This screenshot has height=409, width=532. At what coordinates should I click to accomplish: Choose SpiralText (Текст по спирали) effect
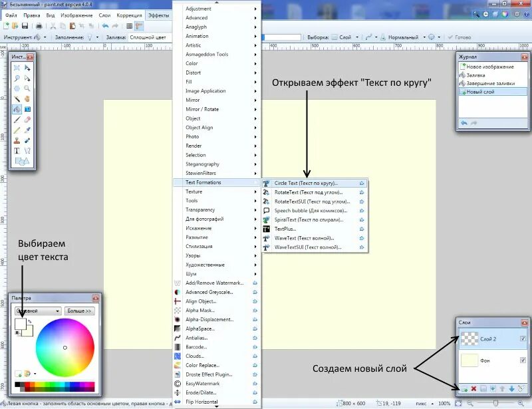(x=315, y=219)
